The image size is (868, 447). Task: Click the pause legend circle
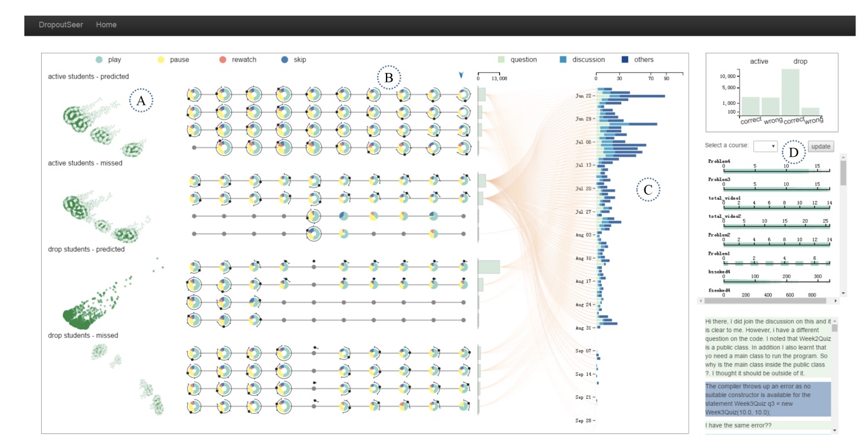[x=161, y=60]
